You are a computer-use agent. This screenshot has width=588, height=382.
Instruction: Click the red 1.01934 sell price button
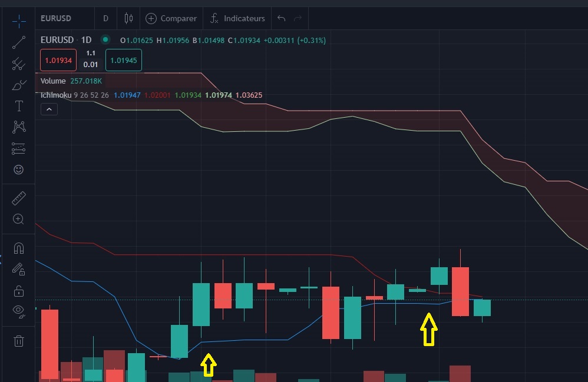point(58,60)
